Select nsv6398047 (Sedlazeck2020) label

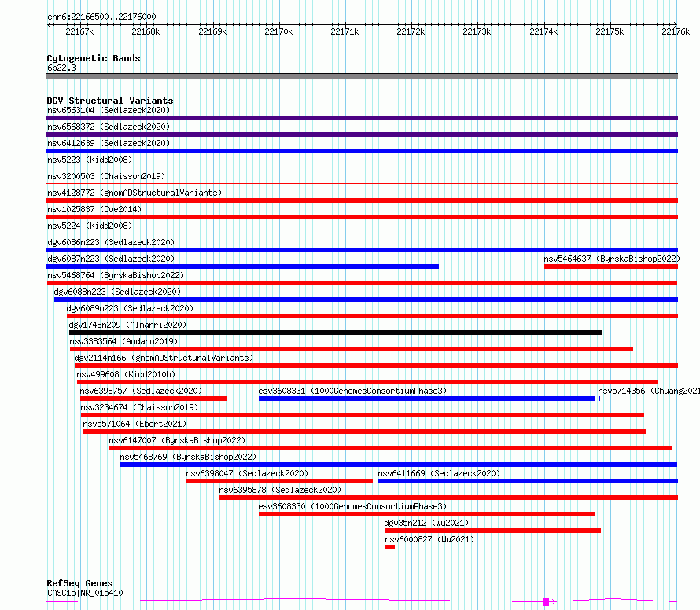coord(247,473)
